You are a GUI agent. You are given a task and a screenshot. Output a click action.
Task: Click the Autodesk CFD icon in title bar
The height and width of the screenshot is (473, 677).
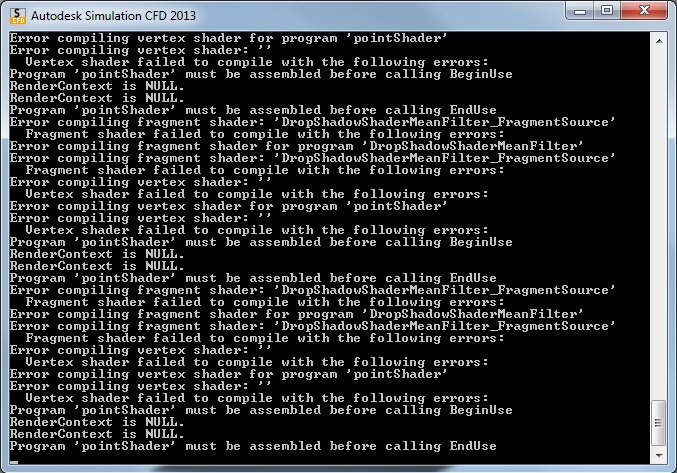click(x=18, y=16)
